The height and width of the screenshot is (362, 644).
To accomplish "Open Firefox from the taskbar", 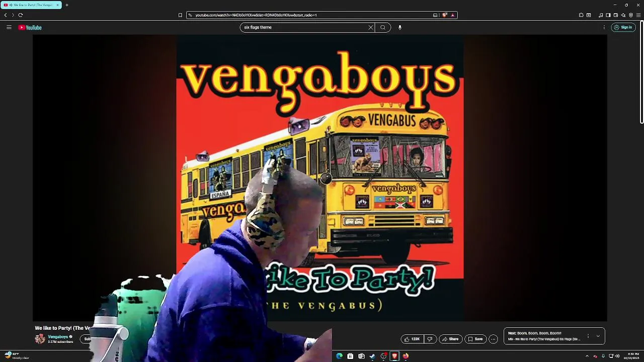I will (x=406, y=356).
